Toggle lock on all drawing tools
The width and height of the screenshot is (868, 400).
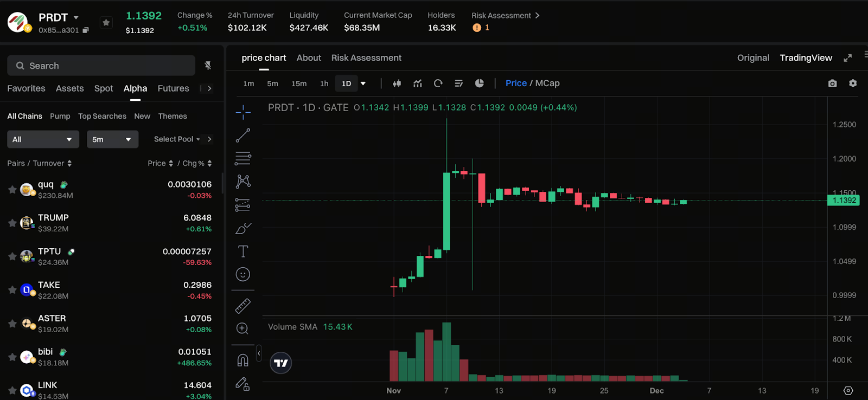click(x=243, y=384)
